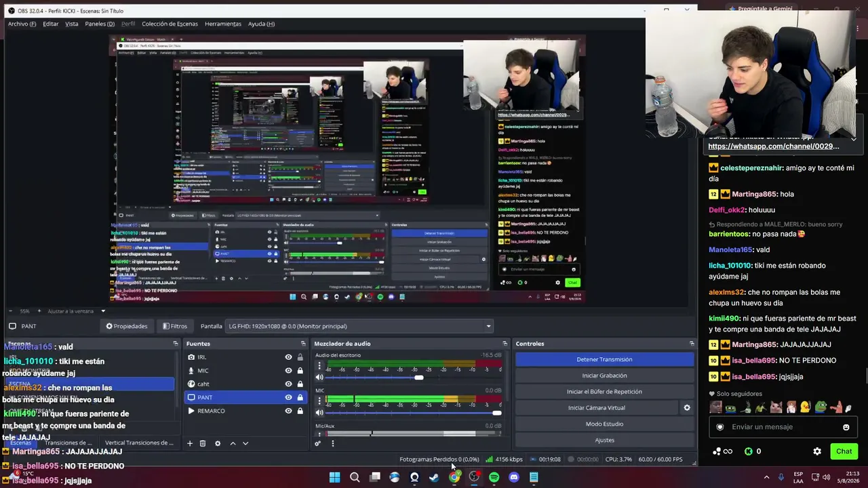Open chat settings gear icon
Viewport: 868px width, 488px height.
[x=817, y=451]
